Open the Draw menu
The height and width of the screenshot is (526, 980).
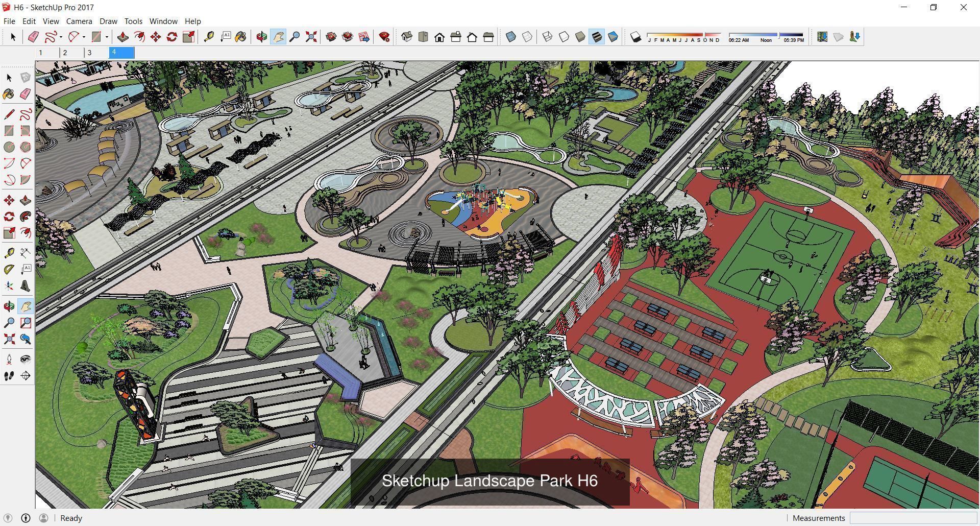(108, 21)
